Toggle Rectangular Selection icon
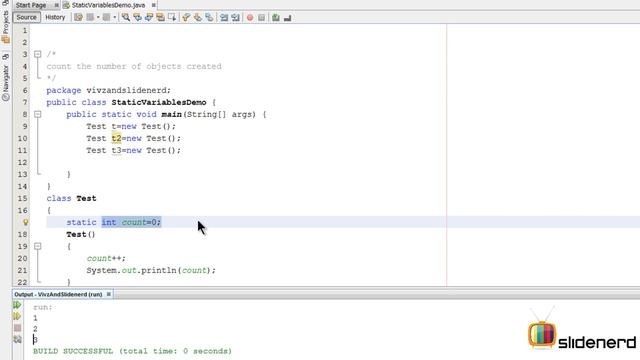The height and width of the screenshot is (360, 640). coord(172,18)
